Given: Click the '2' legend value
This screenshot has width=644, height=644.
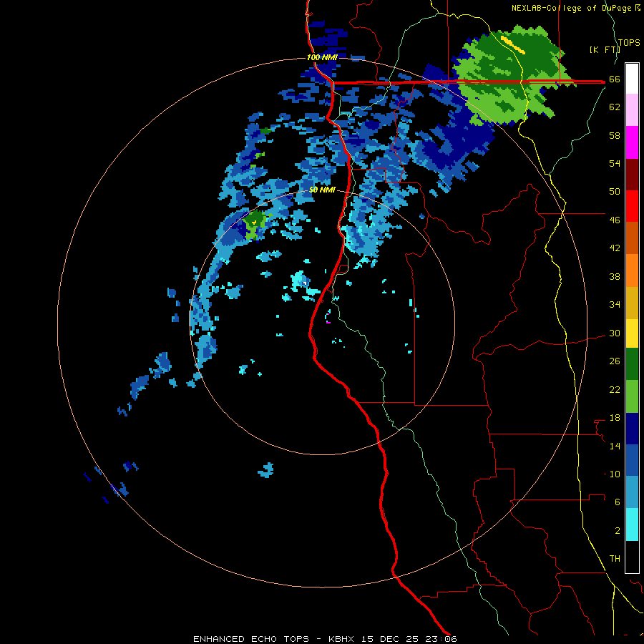Looking at the screenshot, I should pyautogui.click(x=618, y=531).
